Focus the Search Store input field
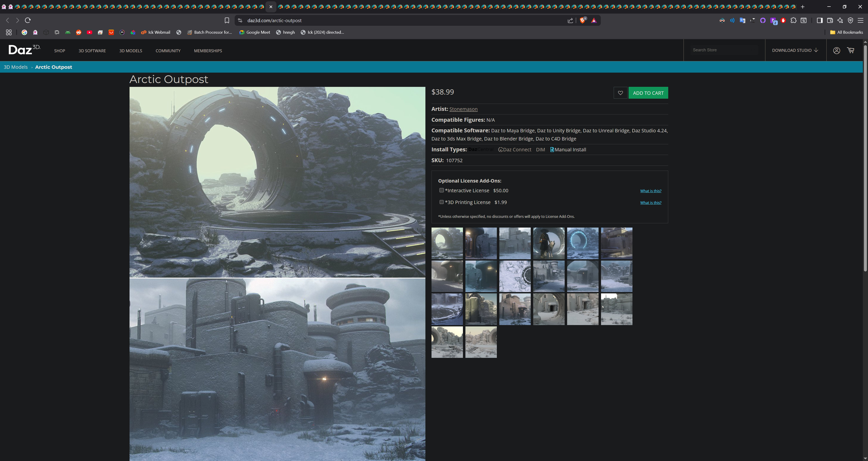The width and height of the screenshot is (868, 461). 724,50
